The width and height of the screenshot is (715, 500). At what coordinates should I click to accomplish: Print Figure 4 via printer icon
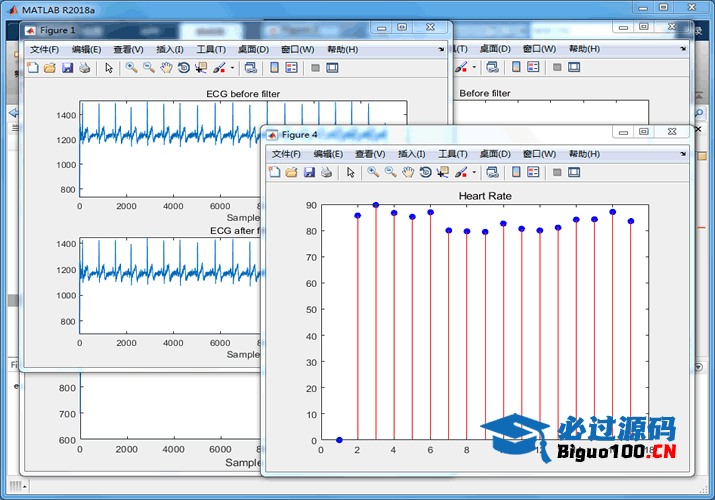[326, 172]
